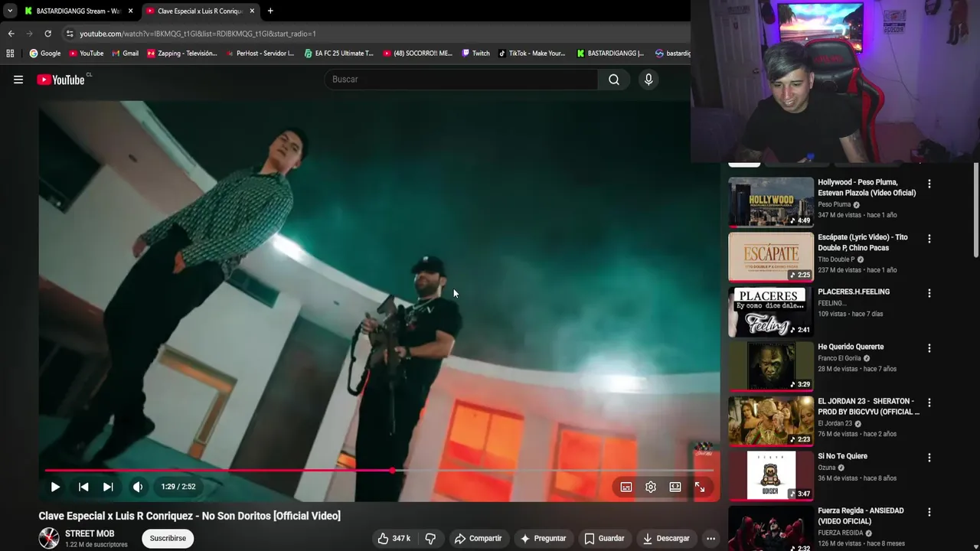Save the video with Guardar
The width and height of the screenshot is (980, 551).
point(604,539)
